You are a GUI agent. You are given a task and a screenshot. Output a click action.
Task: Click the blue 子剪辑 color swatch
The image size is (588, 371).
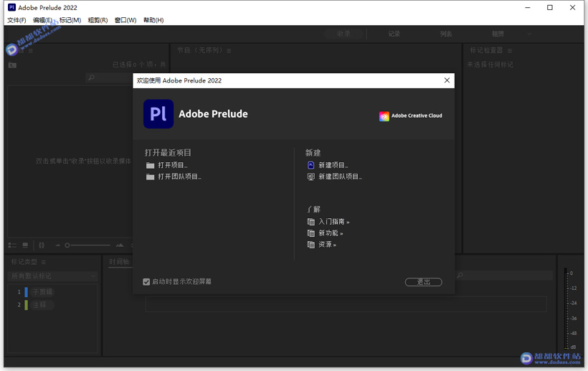[x=27, y=292]
